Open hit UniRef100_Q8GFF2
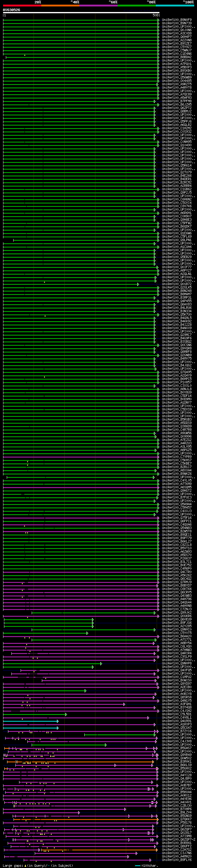 176,846
